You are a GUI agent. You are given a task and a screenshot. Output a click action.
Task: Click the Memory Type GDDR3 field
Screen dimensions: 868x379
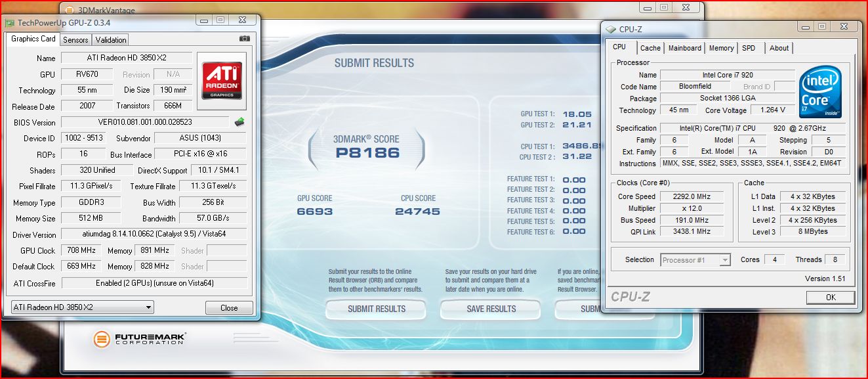pos(91,202)
